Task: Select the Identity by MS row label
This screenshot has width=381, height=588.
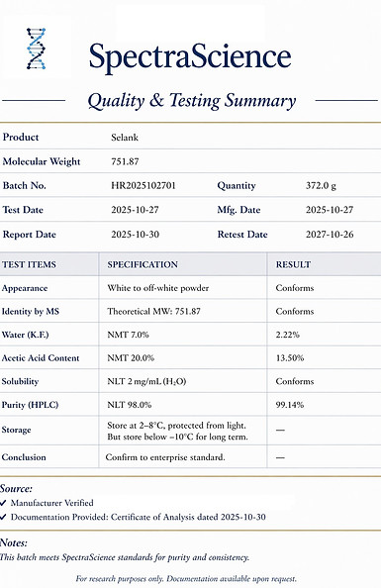Action: [31, 311]
